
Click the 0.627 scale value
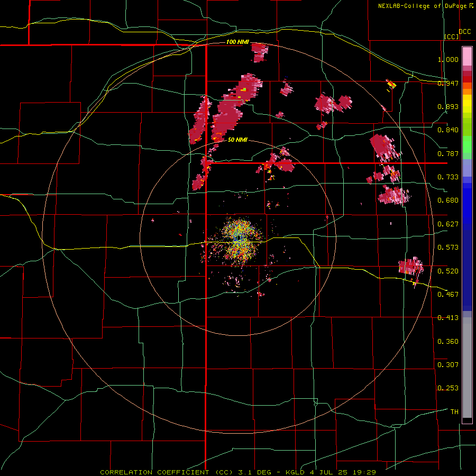448,224
